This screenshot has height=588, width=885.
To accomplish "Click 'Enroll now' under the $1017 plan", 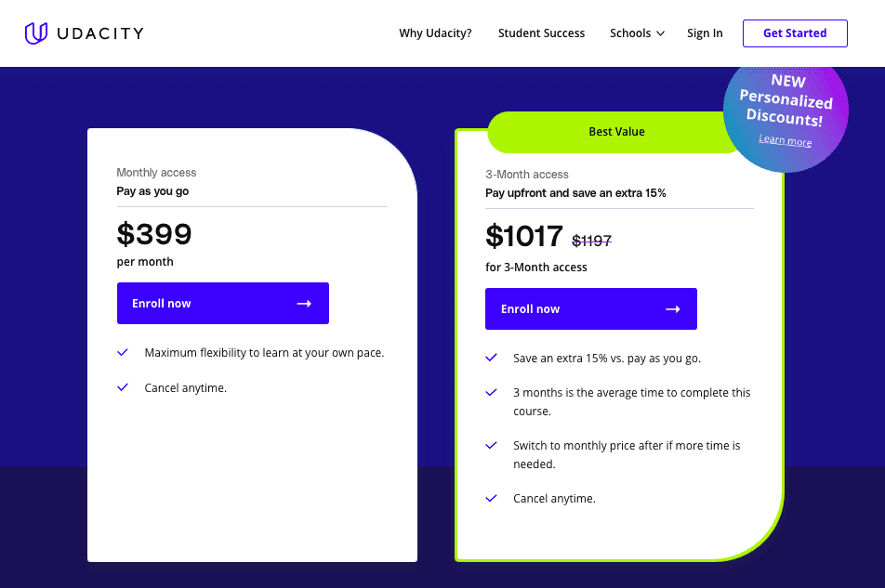I will (529, 308).
